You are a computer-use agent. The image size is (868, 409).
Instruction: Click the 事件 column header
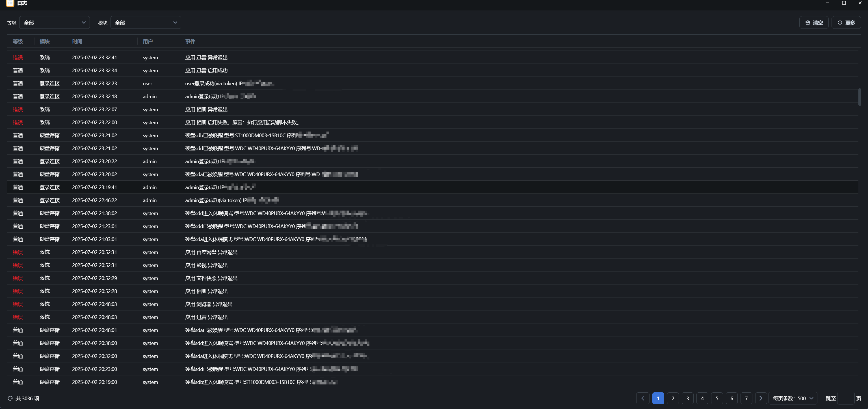[x=190, y=41]
